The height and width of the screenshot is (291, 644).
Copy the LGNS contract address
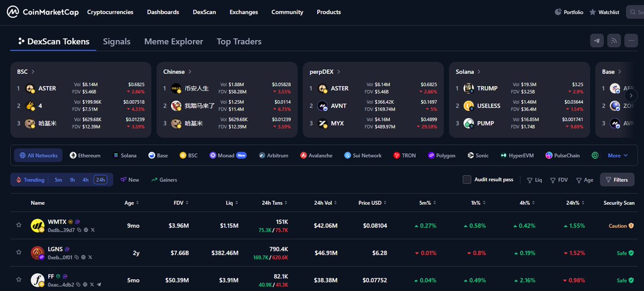click(77, 257)
